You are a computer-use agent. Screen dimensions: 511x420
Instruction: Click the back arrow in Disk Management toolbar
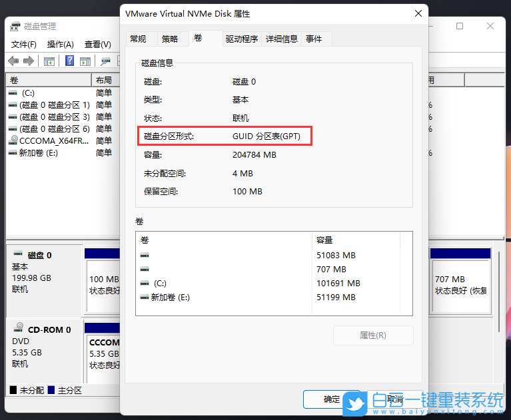coord(13,61)
